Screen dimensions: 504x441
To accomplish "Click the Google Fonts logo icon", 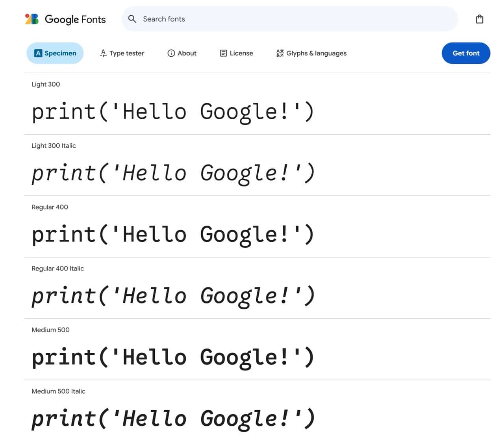I will coord(32,19).
